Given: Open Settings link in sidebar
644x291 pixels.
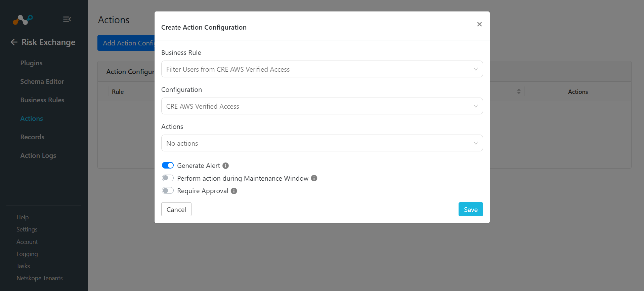Looking at the screenshot, I should click(x=27, y=229).
